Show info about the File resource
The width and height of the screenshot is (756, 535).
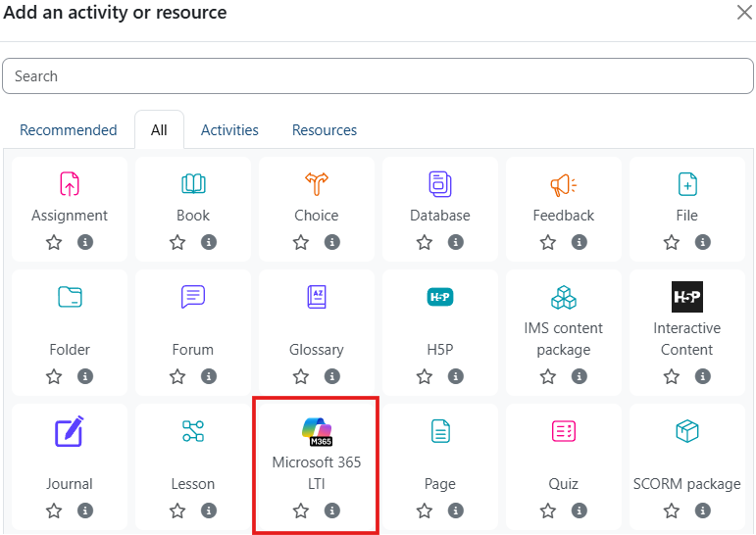pyautogui.click(x=703, y=242)
